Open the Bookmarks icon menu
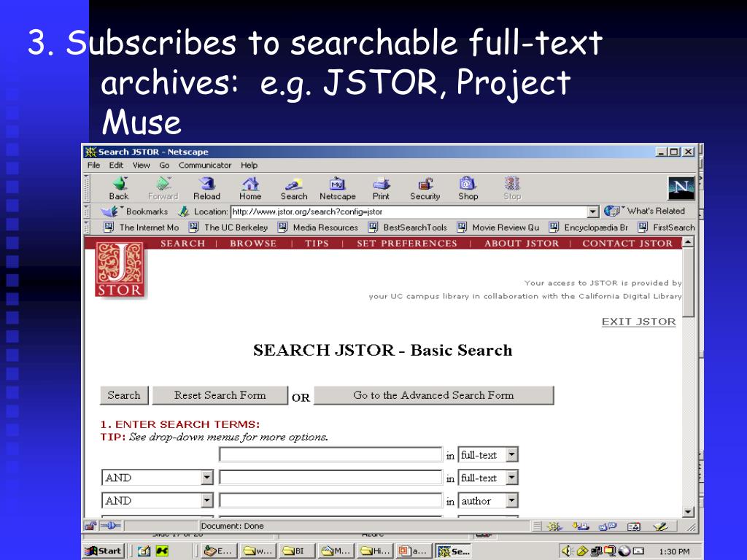This screenshot has width=747, height=560. click(x=110, y=211)
